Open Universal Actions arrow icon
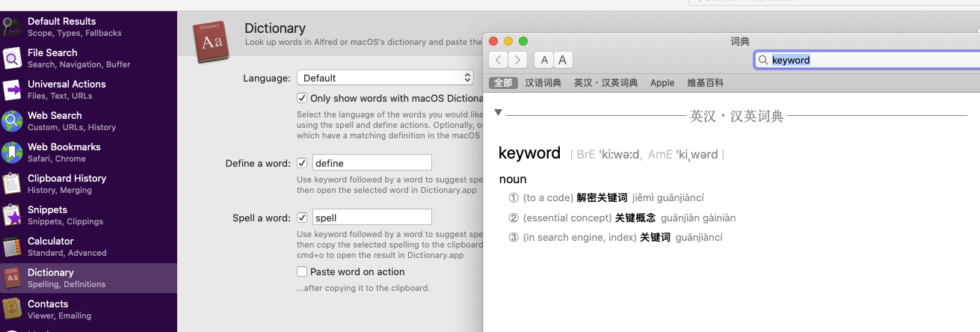Screen dimensions: 980x332 [12, 90]
